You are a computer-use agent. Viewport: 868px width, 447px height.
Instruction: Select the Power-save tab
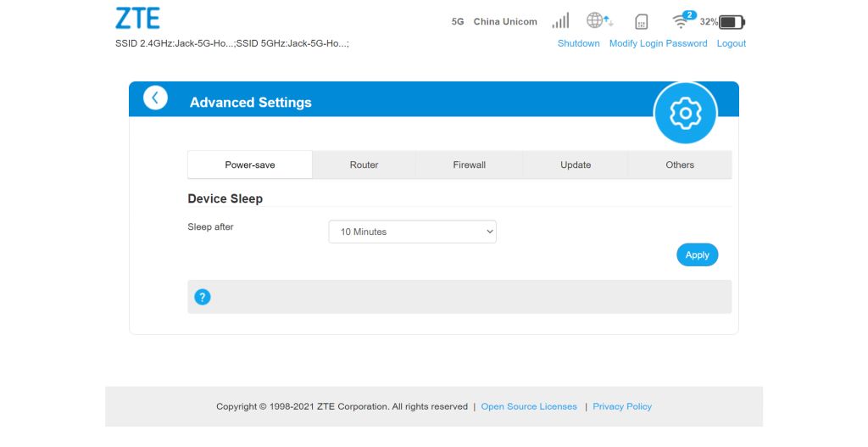(250, 165)
